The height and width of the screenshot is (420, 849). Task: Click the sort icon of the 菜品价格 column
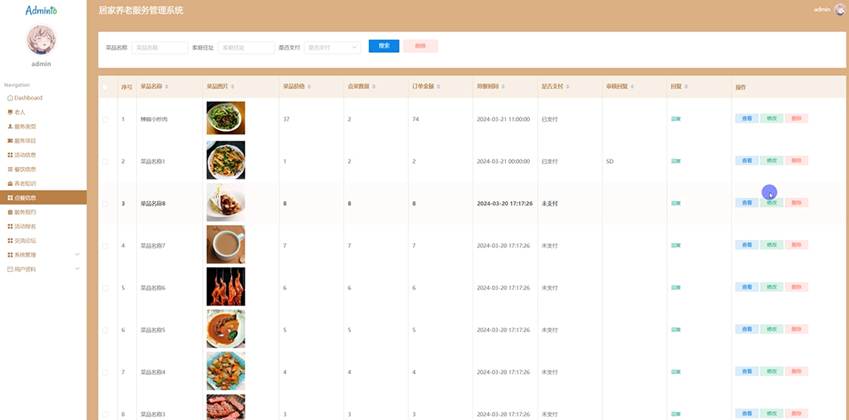coord(309,87)
